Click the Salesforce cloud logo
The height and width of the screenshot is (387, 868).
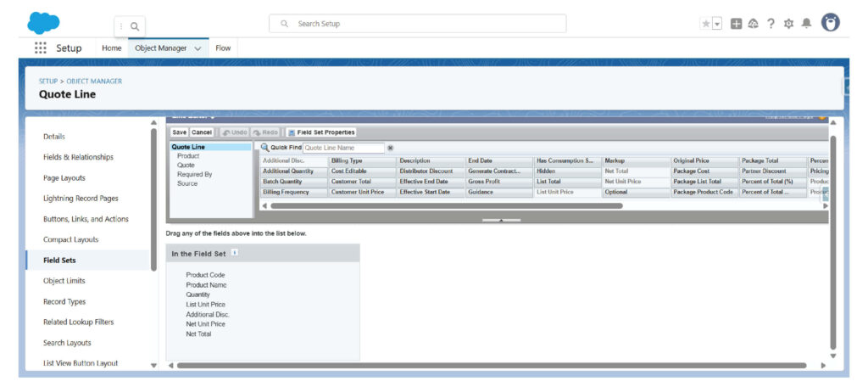(x=43, y=23)
